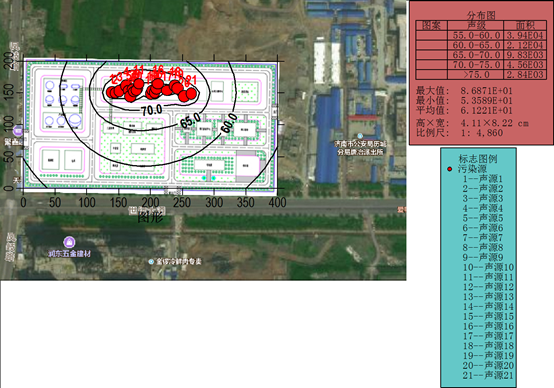Click legend entry 9--声源9
This screenshot has height=388, width=554.
click(x=483, y=258)
